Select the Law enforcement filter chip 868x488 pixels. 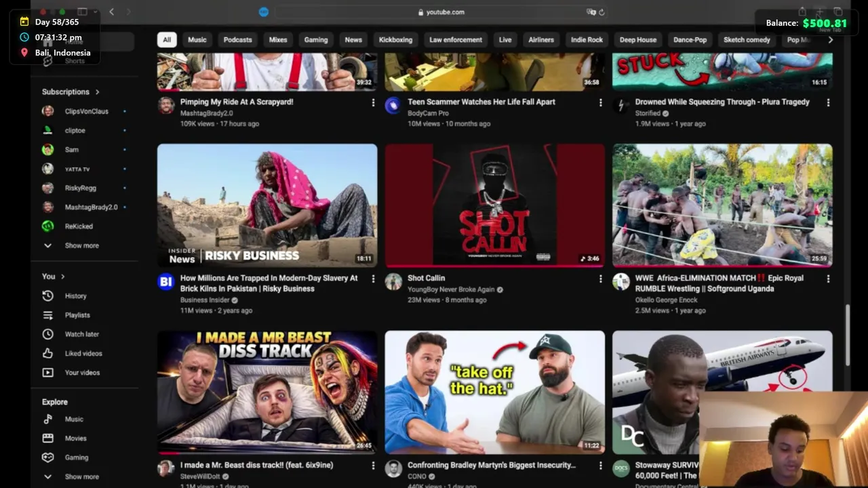tap(456, 40)
